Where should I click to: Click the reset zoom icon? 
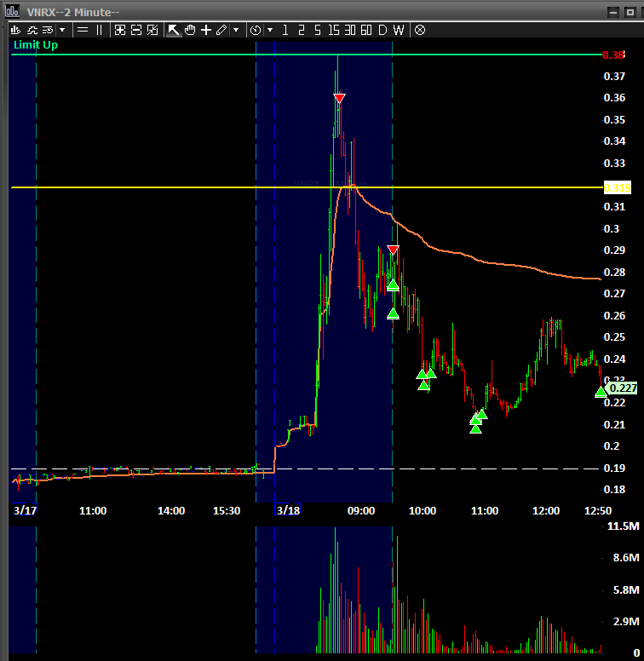pyautogui.click(x=152, y=30)
